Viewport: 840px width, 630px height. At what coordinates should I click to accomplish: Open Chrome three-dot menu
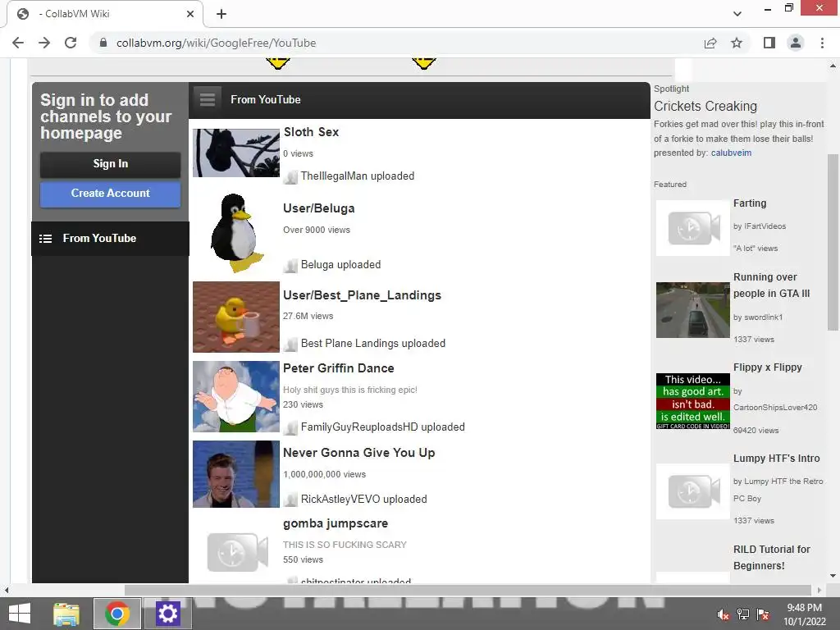coord(822,43)
